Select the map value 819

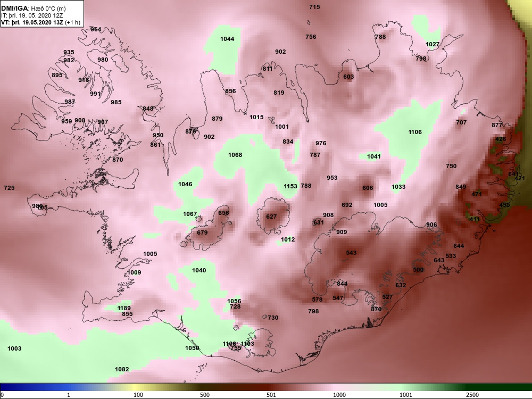point(279,93)
